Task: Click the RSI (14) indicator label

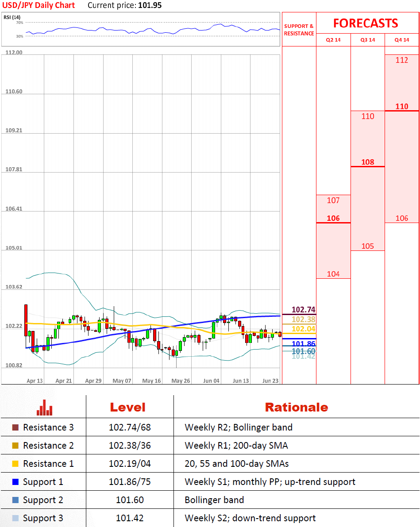Action: [12, 17]
